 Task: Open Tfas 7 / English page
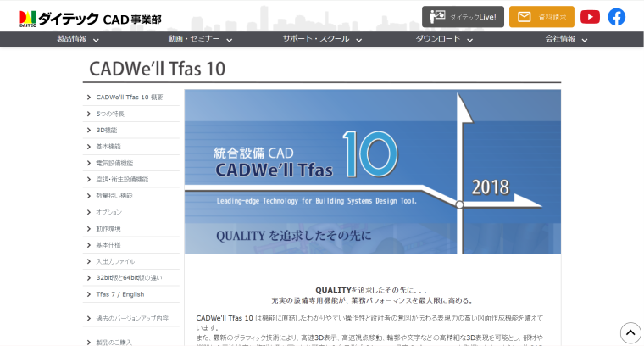click(x=119, y=294)
